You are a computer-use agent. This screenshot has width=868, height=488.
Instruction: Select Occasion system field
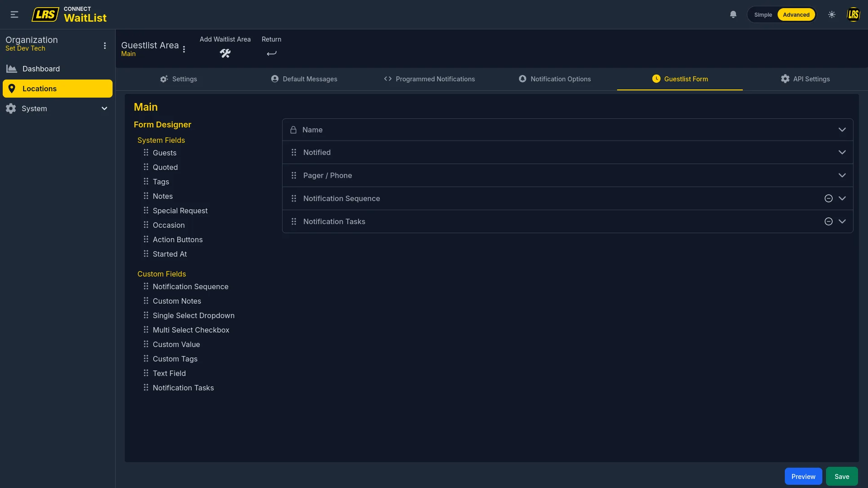(x=169, y=225)
